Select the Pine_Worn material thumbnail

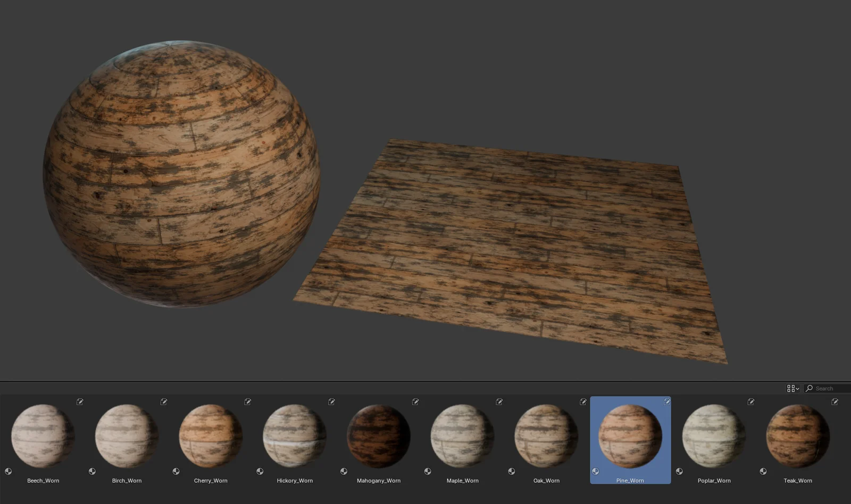630,436
